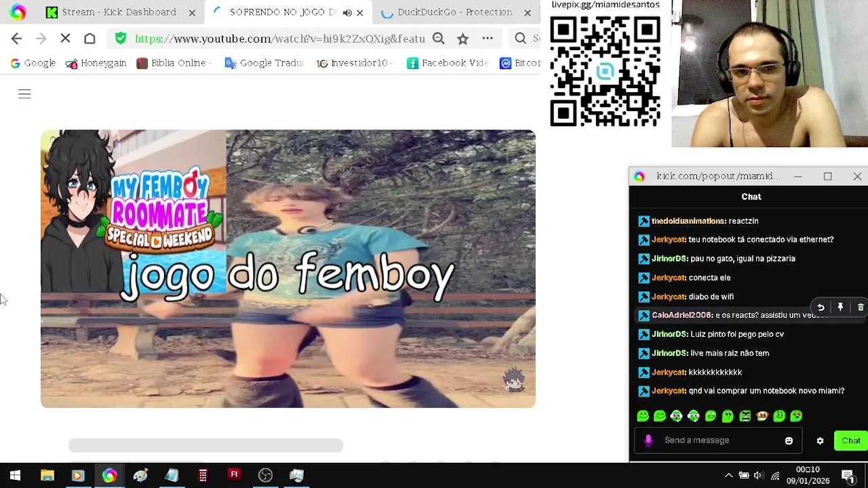Pin CaioAdriel2006's chat message
The height and width of the screenshot is (488, 868).
click(x=840, y=307)
